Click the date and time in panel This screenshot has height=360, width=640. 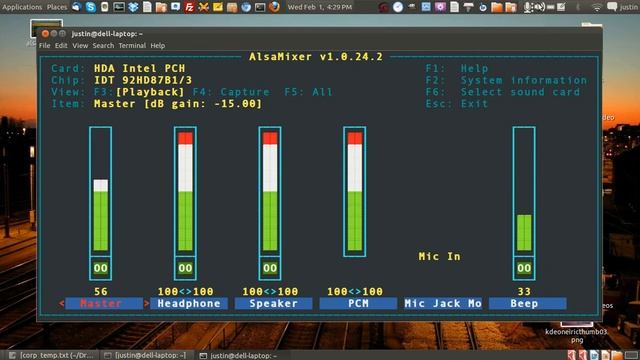coord(320,7)
